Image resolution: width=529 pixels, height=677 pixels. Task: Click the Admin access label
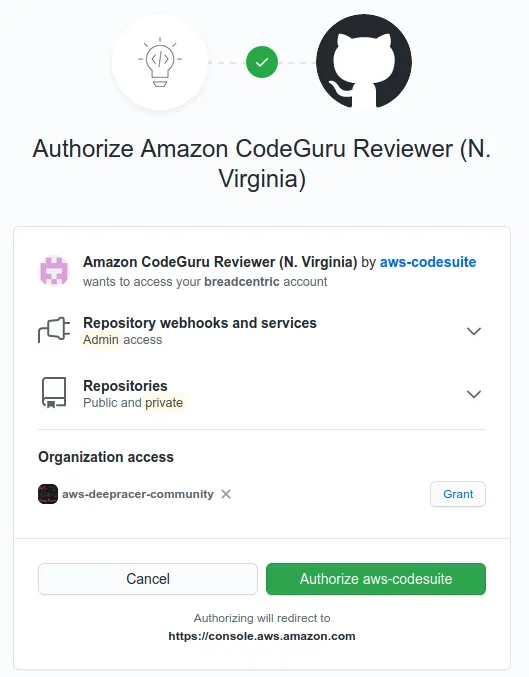(123, 340)
